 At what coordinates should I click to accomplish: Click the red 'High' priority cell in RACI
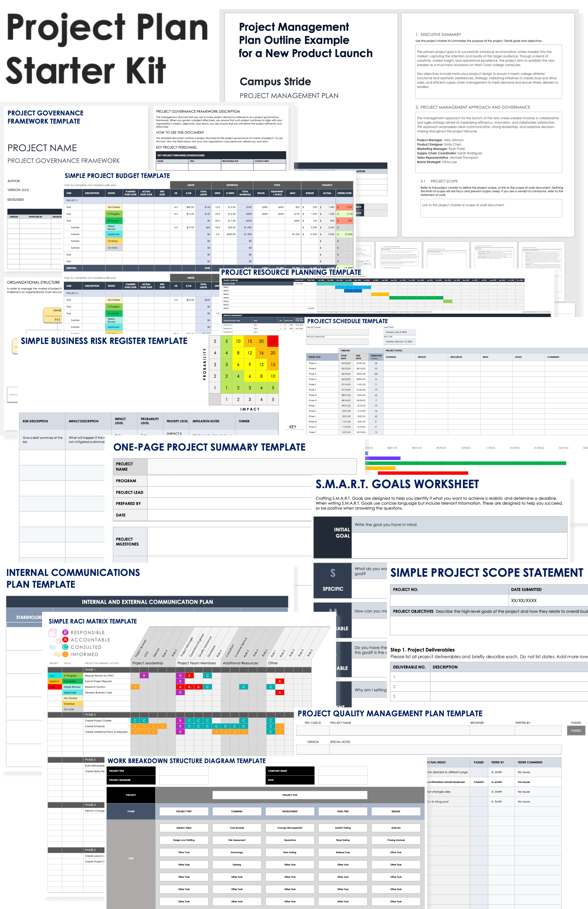tap(55, 687)
